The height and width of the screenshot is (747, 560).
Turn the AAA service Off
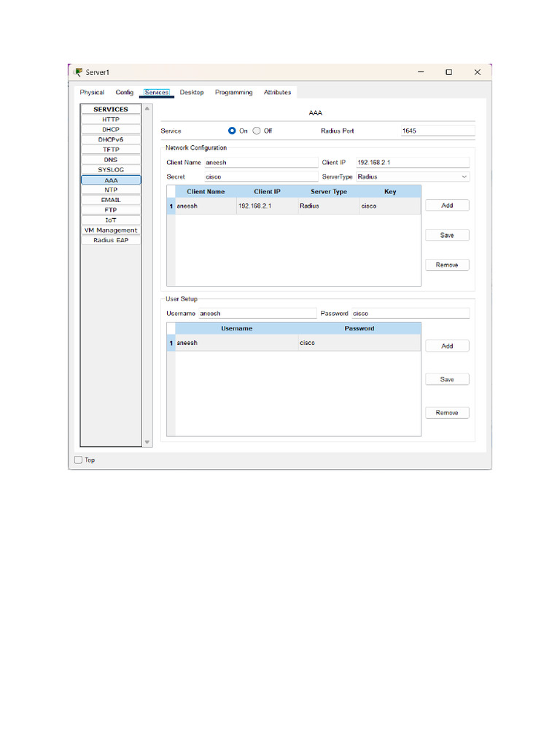[257, 131]
